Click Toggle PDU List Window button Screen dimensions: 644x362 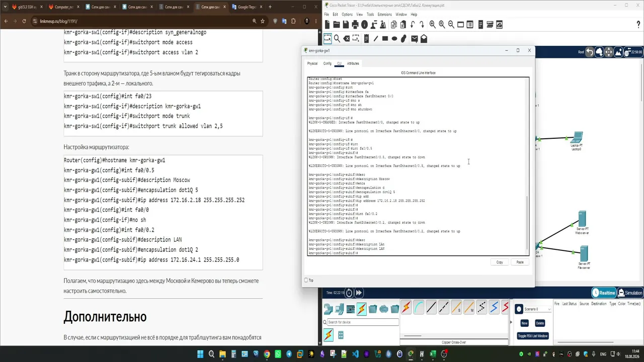pyautogui.click(x=533, y=336)
